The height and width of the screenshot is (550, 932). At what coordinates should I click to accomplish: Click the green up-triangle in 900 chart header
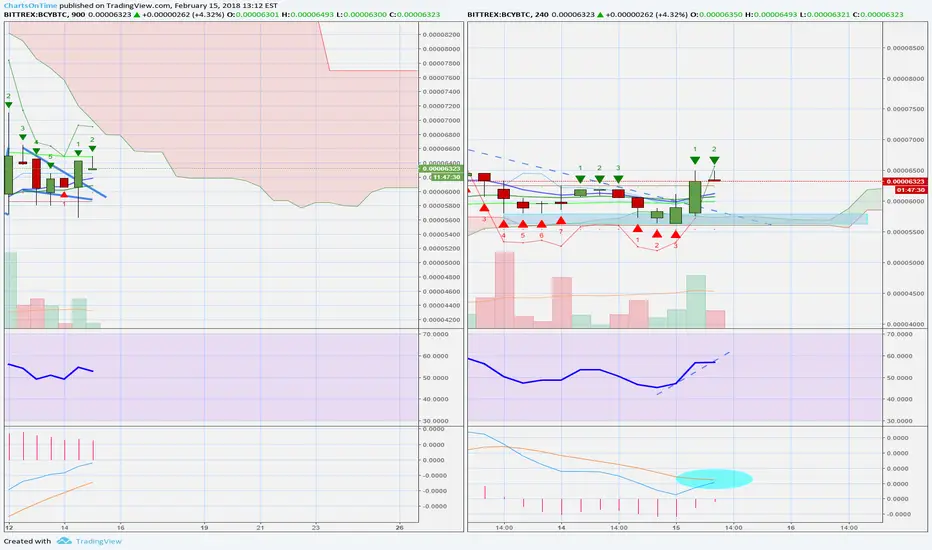click(x=137, y=14)
